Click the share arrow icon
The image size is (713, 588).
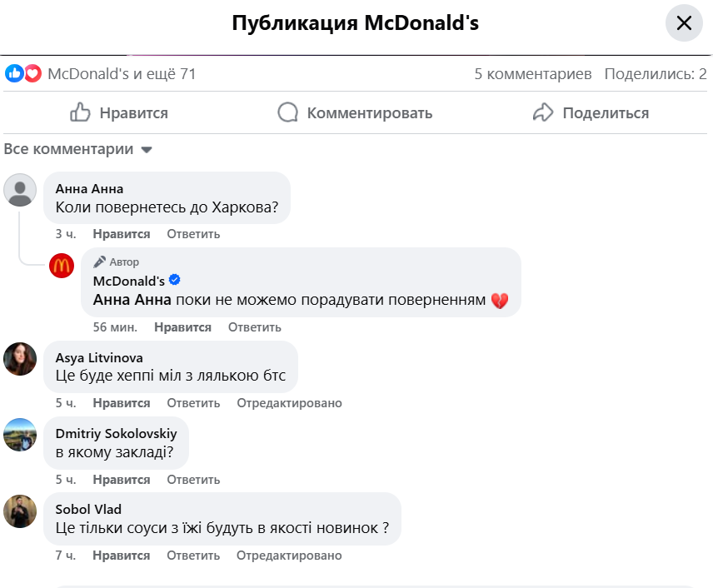point(543,112)
